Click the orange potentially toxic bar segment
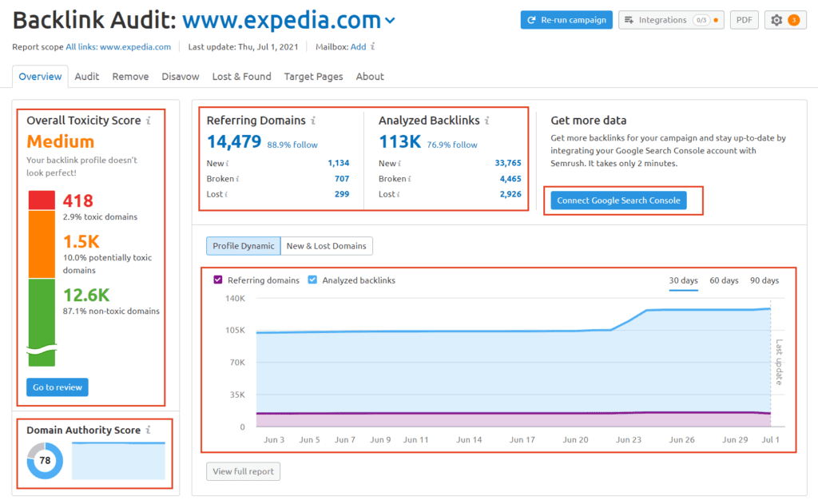The image size is (818, 504). [42, 244]
